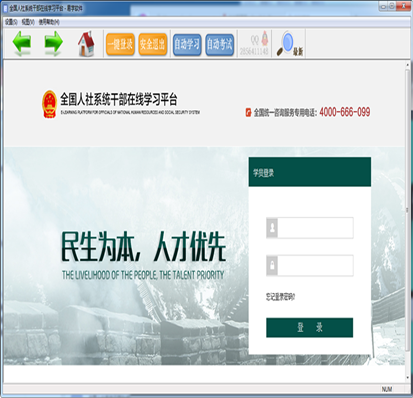Viewport: 413px width, 398px height.
Task: Click the NUM indicator in status bar
Action: (x=387, y=389)
